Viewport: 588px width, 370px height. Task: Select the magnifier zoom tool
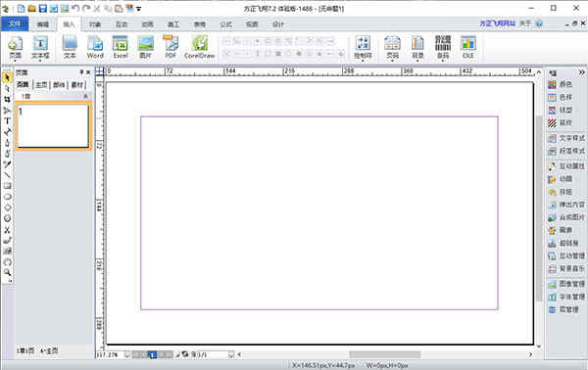click(x=7, y=272)
